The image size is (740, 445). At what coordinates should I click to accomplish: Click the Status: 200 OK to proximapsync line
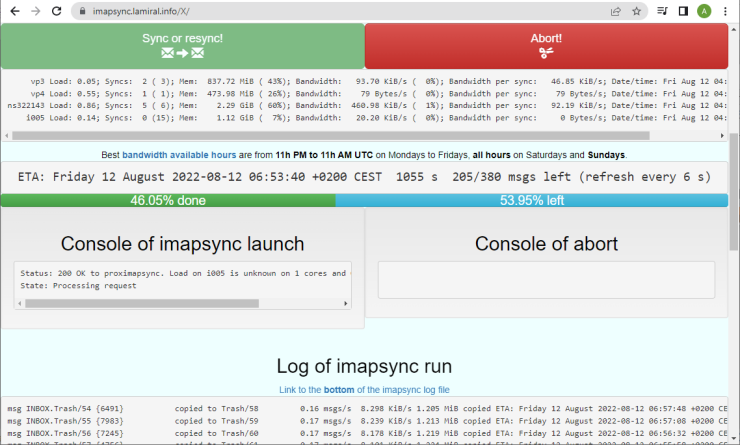(185, 273)
